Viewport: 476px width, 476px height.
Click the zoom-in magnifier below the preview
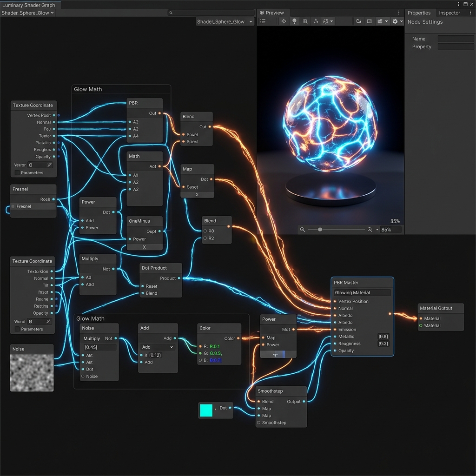coord(370,230)
